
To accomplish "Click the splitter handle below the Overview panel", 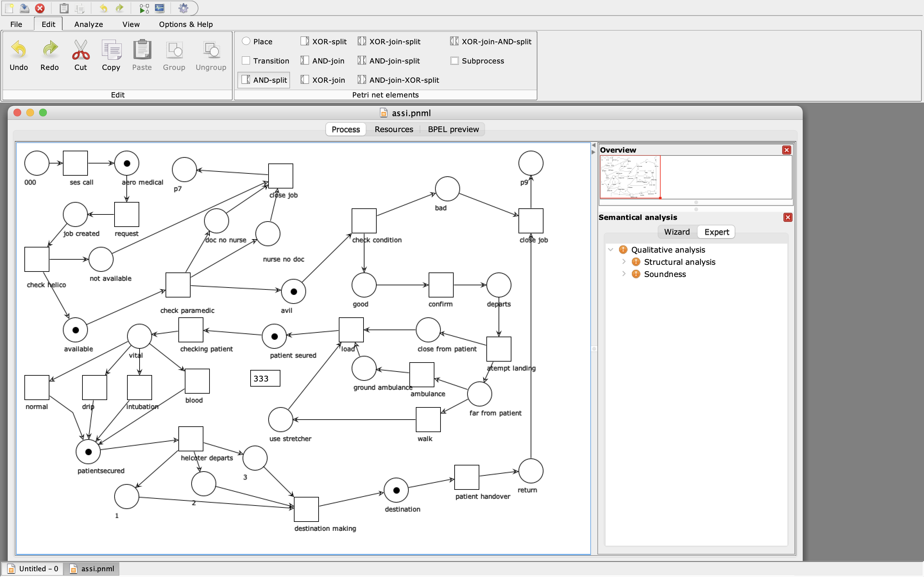I will 696,209.
